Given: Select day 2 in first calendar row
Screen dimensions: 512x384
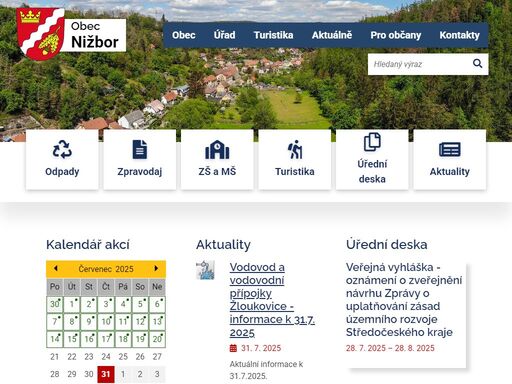Looking at the screenshot, I should click(89, 304).
